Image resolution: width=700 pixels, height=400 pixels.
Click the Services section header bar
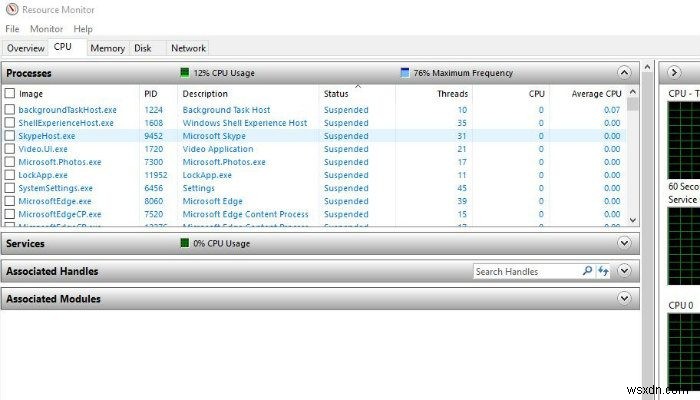tap(320, 243)
